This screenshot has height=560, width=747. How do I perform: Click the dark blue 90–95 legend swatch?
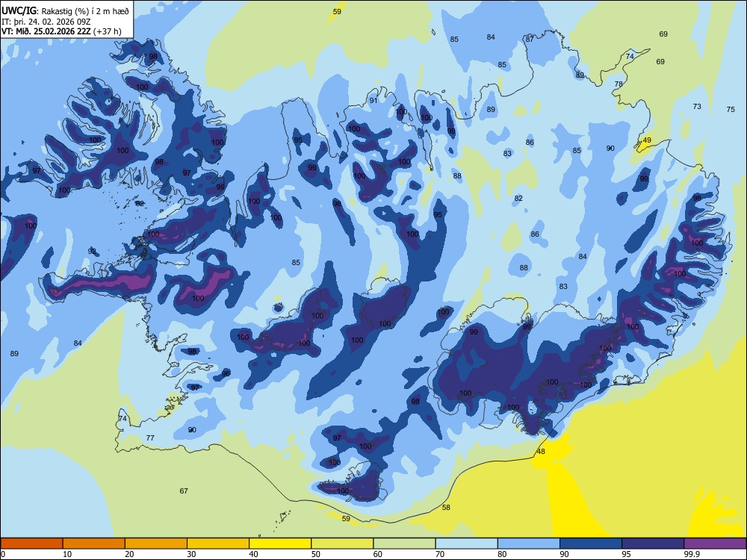591,544
